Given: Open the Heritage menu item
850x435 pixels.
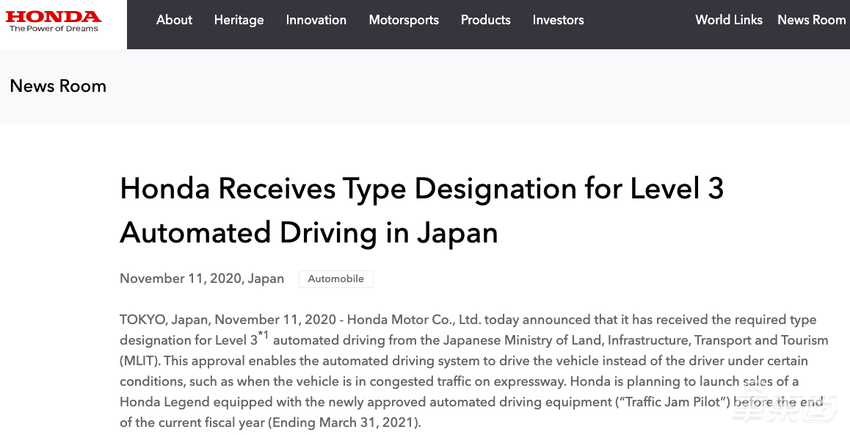Looking at the screenshot, I should pyautogui.click(x=239, y=20).
